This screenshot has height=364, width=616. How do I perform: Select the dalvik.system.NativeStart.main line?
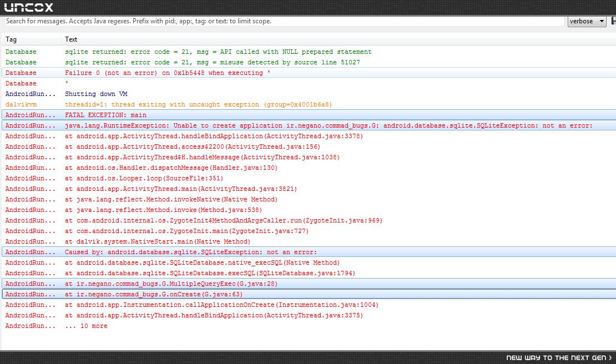pos(309,241)
